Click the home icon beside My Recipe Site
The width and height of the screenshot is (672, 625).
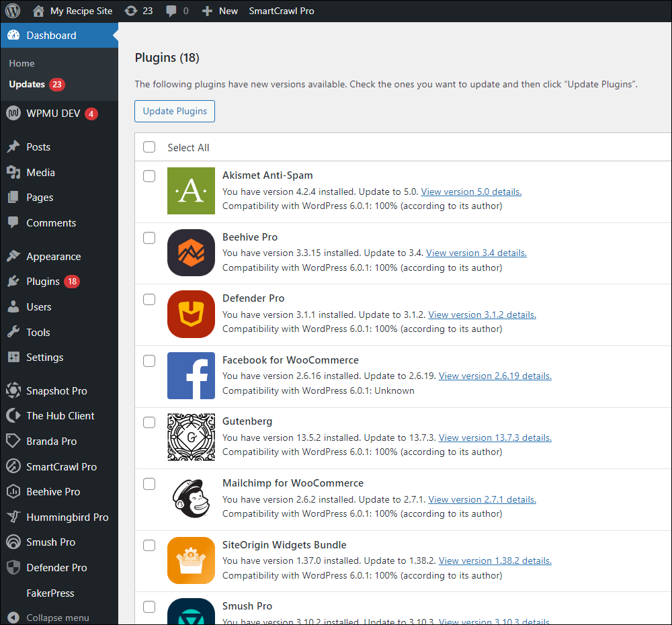click(x=38, y=11)
